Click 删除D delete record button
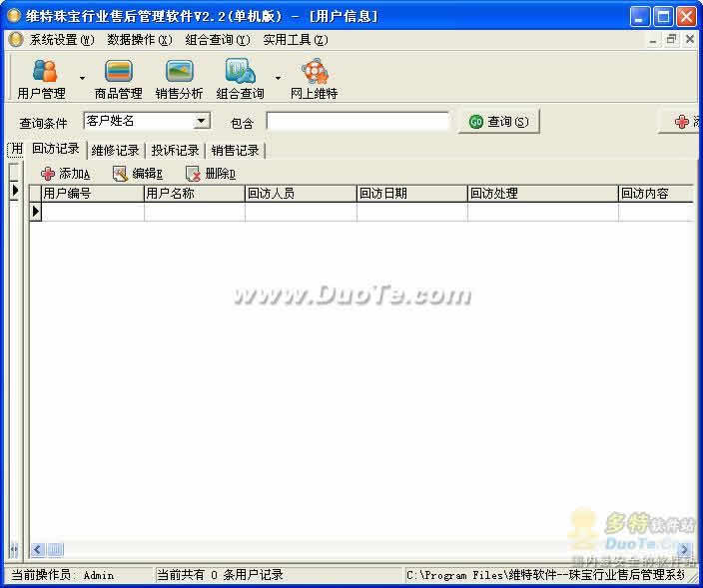This screenshot has height=588, width=703. pyautogui.click(x=211, y=174)
